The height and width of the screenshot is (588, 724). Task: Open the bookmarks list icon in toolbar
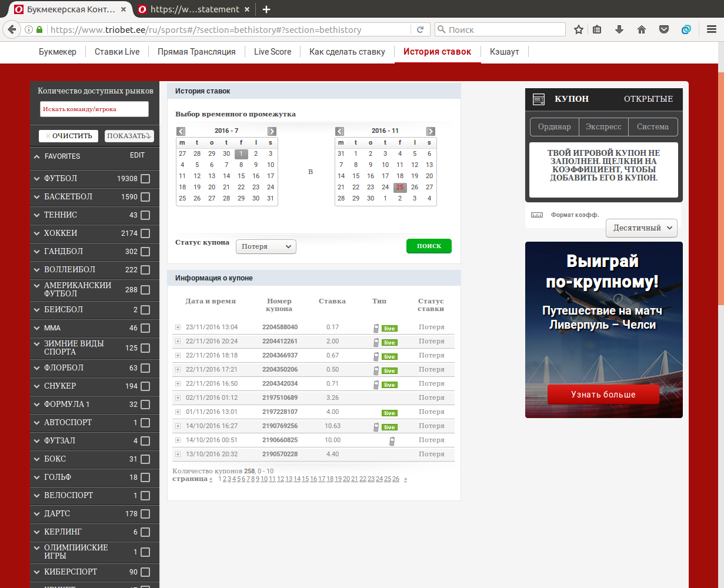[x=597, y=29]
